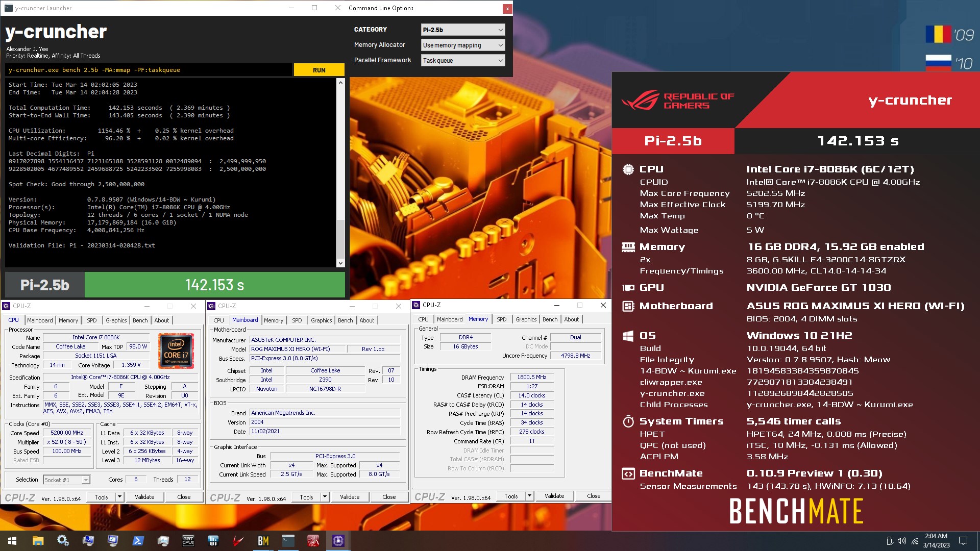Image resolution: width=980 pixels, height=551 pixels.
Task: Open Mainboard tab in first CPU-Z window
Action: (40, 320)
